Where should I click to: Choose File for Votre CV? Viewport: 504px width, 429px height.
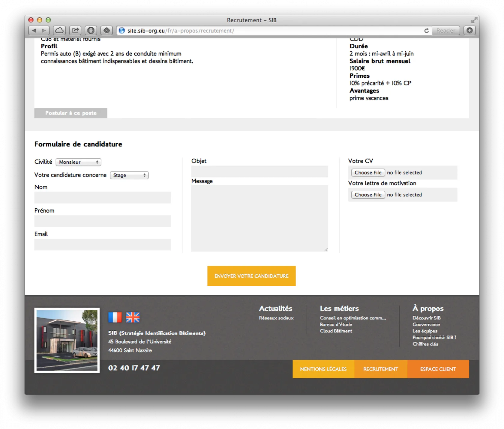[368, 173]
